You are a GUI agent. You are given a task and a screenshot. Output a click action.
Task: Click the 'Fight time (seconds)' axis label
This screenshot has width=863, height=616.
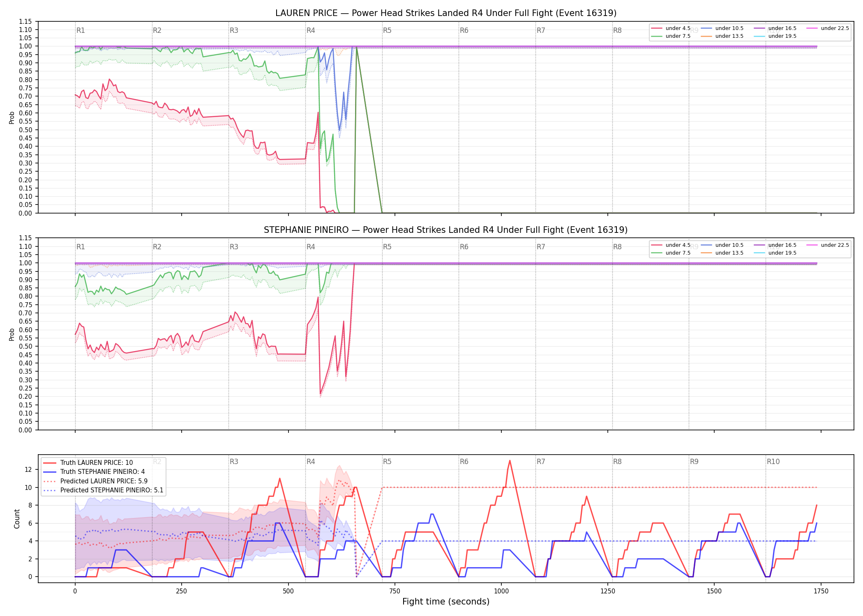(446, 602)
